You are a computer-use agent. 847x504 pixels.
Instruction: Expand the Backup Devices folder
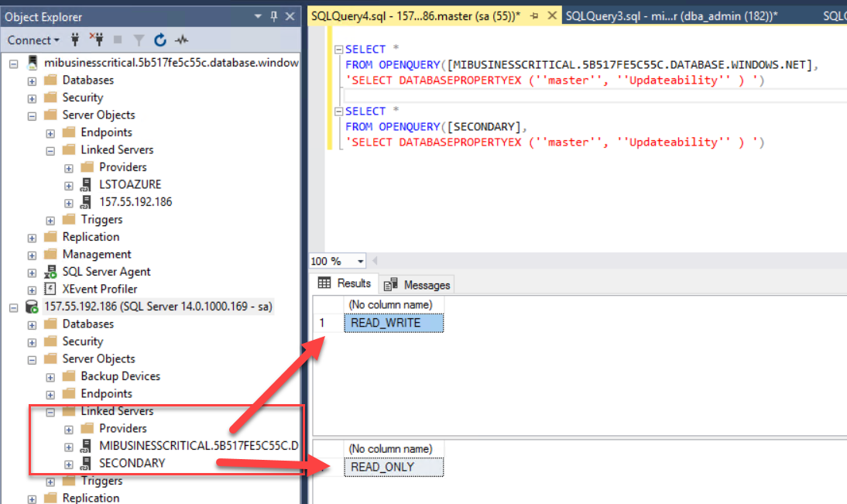click(50, 377)
